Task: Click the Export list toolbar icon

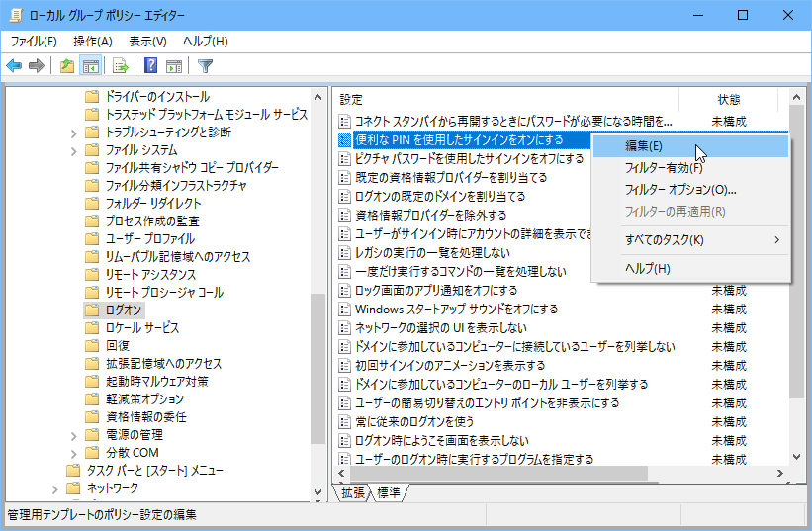Action: pos(120,65)
